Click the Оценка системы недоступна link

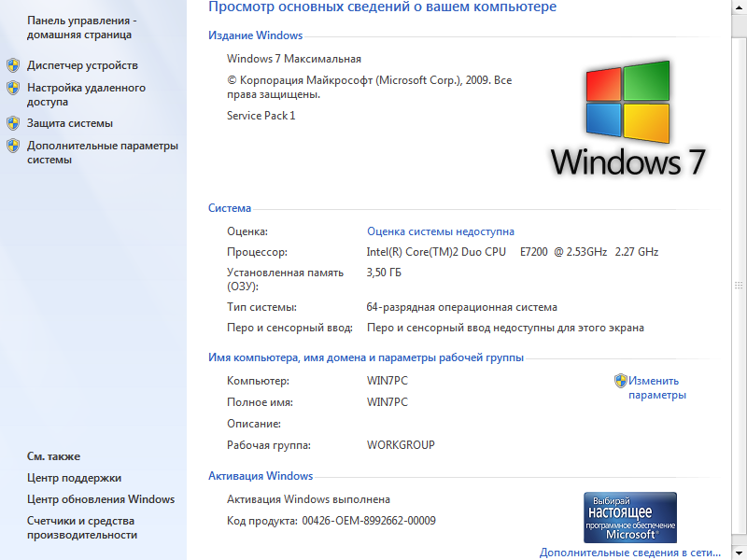pos(440,231)
